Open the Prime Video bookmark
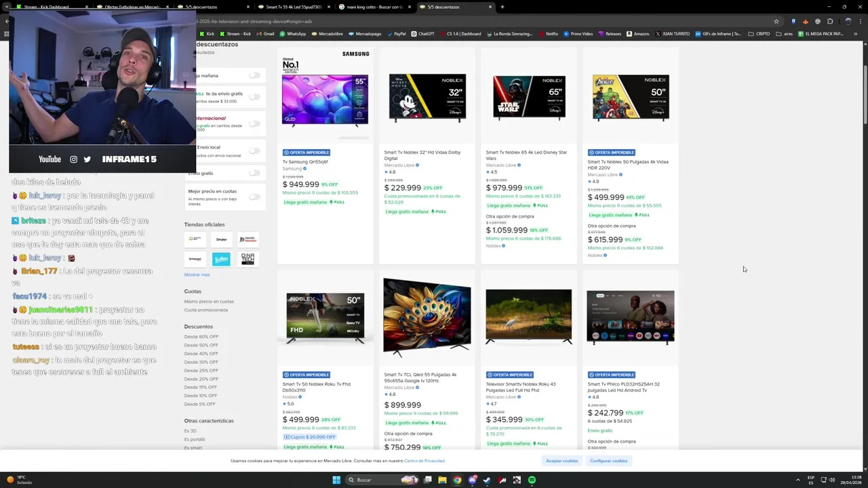Screen dimensions: 868x488 578,33
